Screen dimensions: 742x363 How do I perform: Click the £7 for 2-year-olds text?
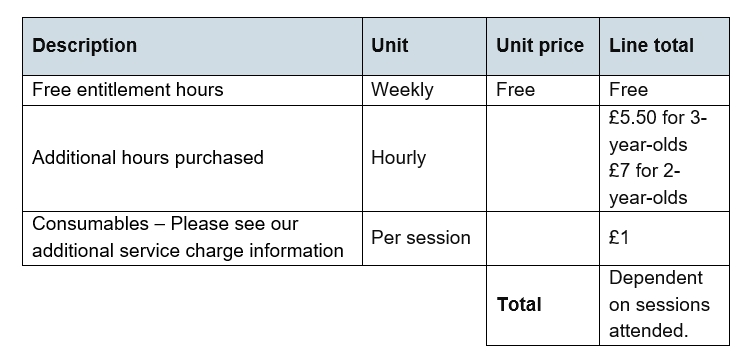(648, 184)
